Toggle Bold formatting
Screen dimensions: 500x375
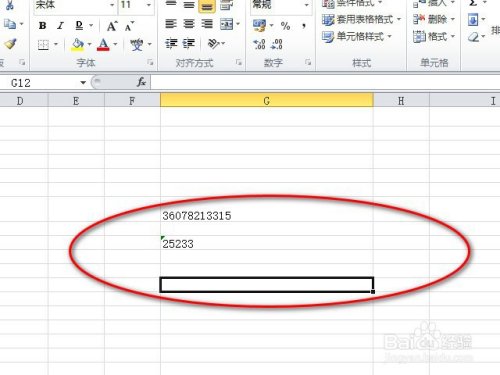click(42, 26)
